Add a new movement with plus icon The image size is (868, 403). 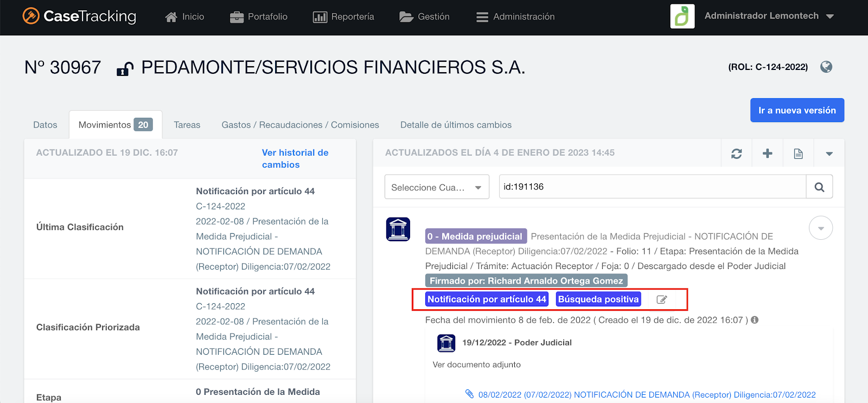click(x=767, y=153)
